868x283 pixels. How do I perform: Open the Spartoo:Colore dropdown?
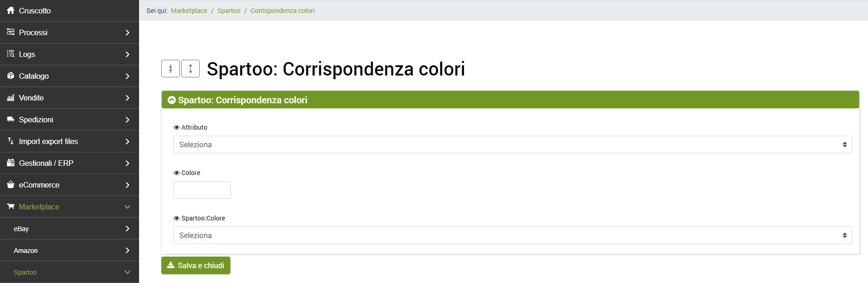(512, 235)
